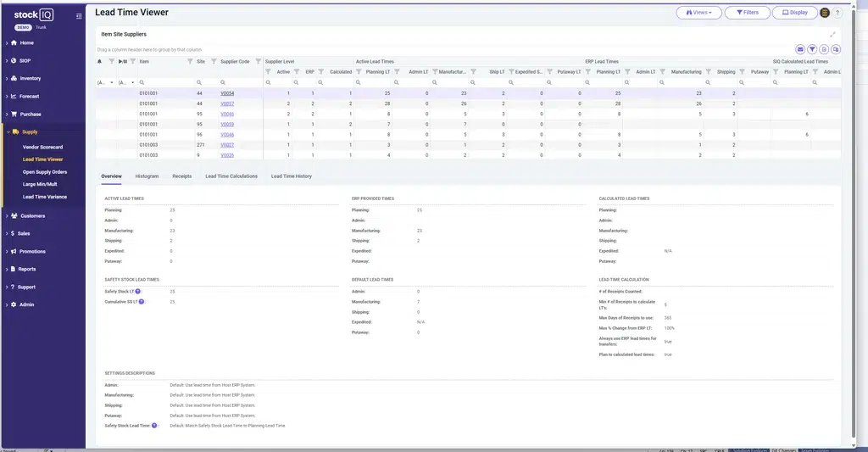Click the Purchase cart sidebar icon

pos(14,114)
